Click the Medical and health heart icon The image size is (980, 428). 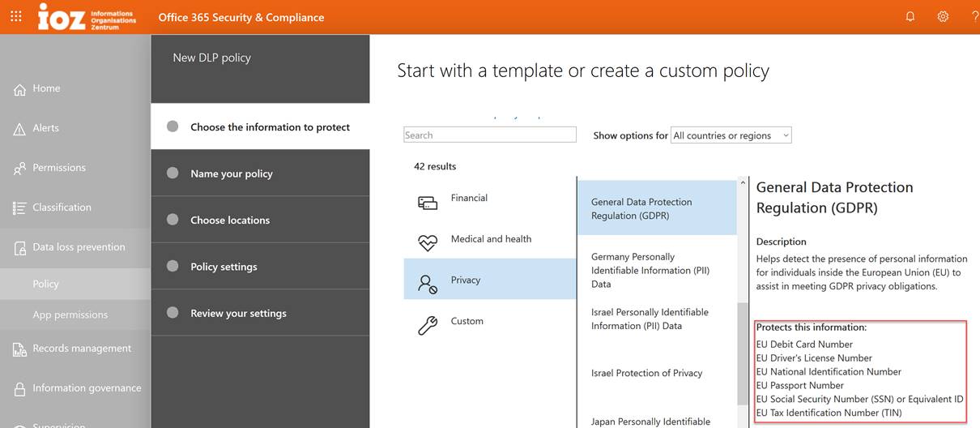[x=428, y=242]
